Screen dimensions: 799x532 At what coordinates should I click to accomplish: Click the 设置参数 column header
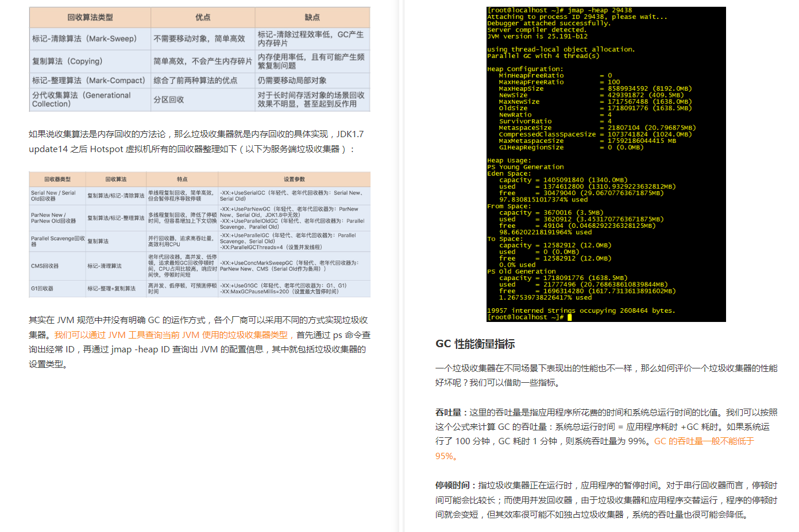tap(294, 178)
